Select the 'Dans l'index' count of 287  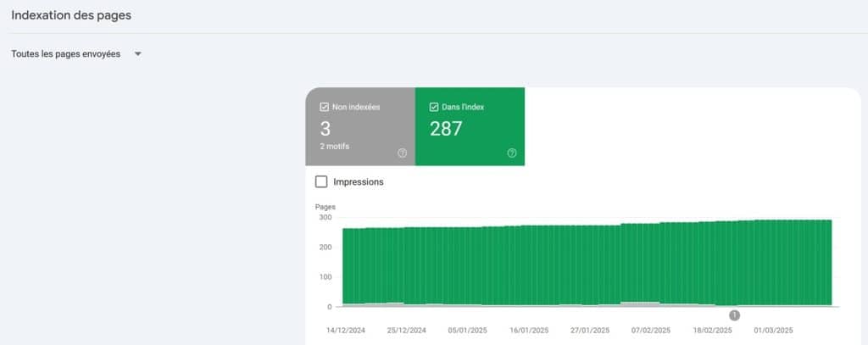point(446,129)
